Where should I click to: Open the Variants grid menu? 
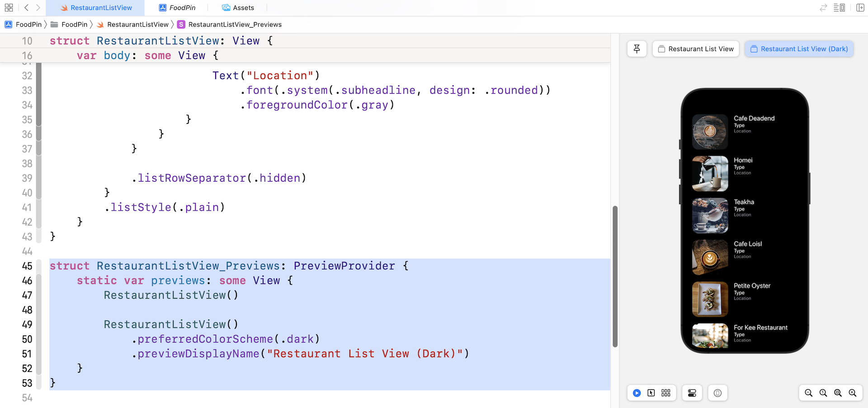(665, 393)
